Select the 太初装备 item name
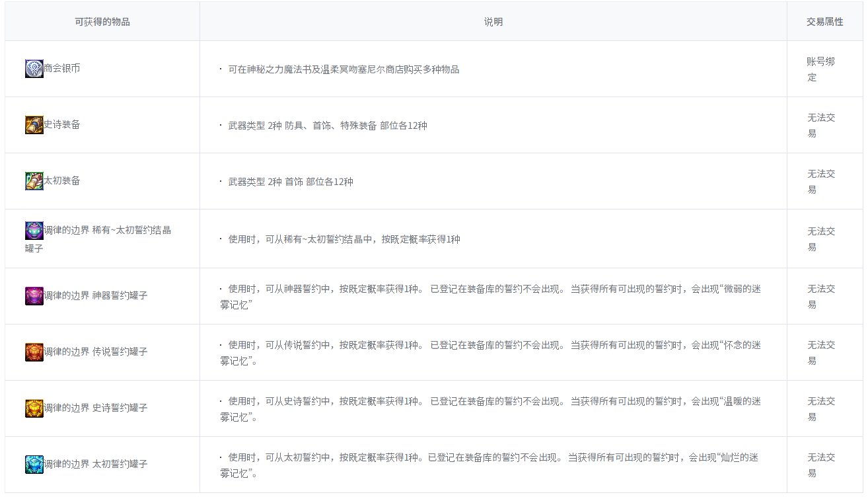 62,180
